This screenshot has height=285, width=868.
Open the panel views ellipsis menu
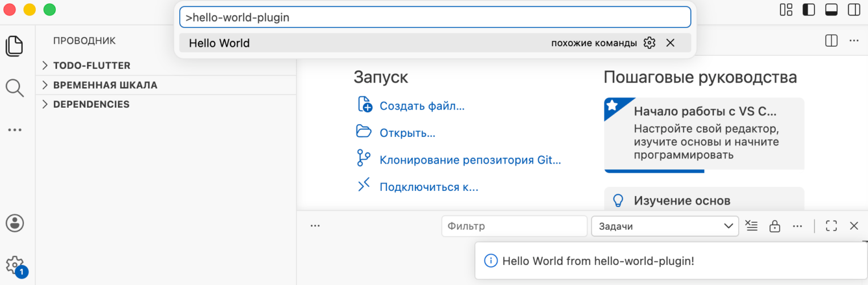point(315,226)
